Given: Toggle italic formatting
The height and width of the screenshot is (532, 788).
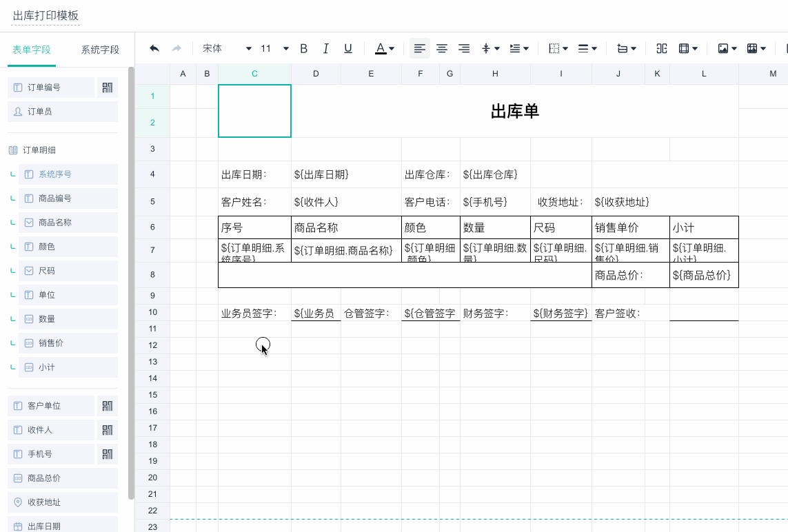Looking at the screenshot, I should pyautogui.click(x=325, y=48).
